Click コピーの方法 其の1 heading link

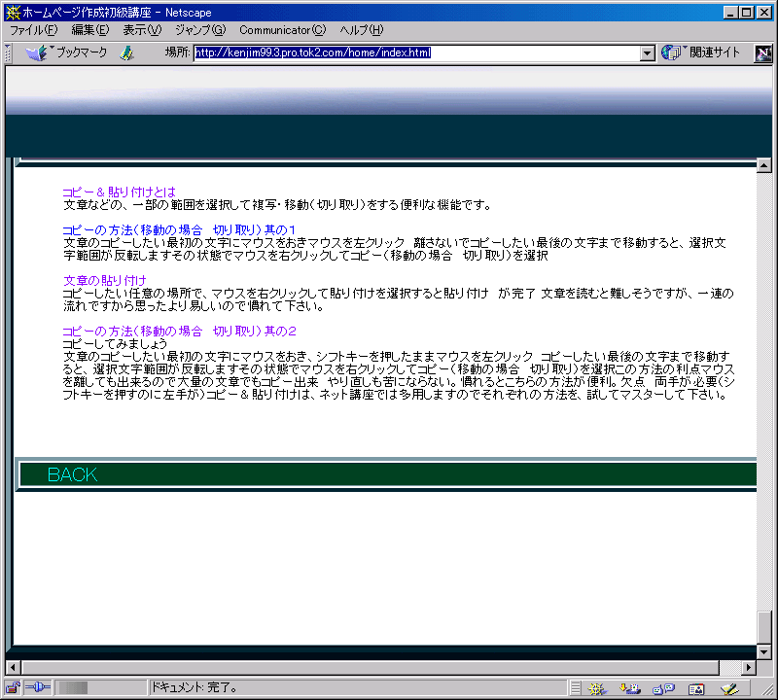point(179,230)
